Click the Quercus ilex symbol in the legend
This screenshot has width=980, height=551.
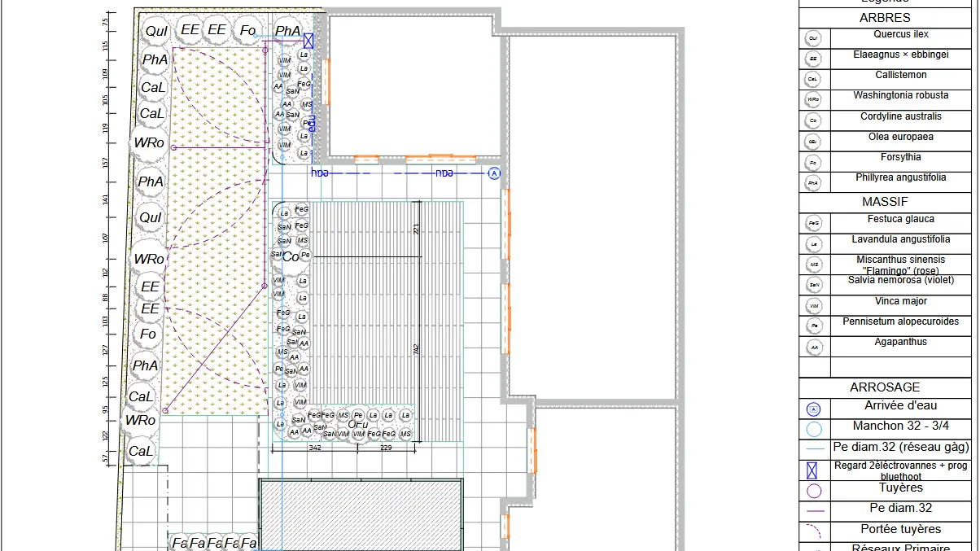pyautogui.click(x=813, y=38)
